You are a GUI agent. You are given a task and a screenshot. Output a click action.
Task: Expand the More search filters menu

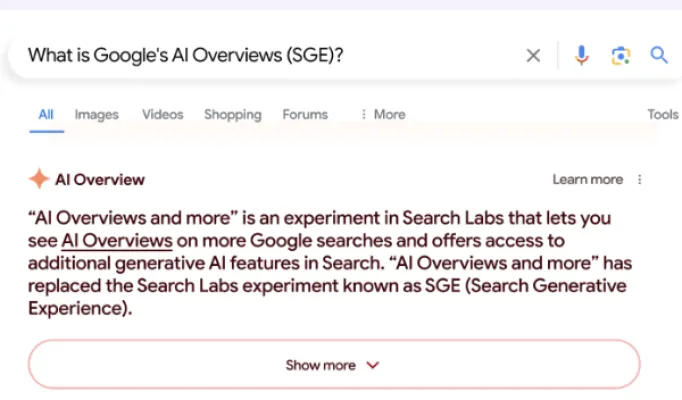[383, 114]
